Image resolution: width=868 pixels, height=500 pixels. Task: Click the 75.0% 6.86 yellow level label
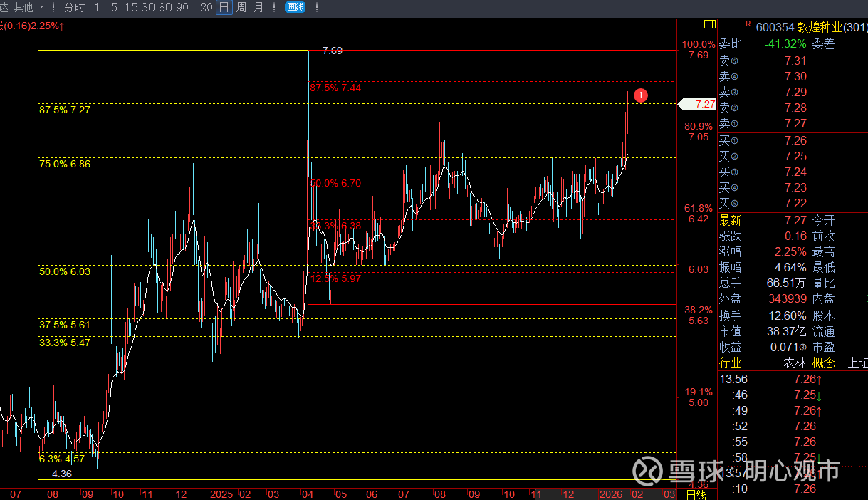coord(65,164)
